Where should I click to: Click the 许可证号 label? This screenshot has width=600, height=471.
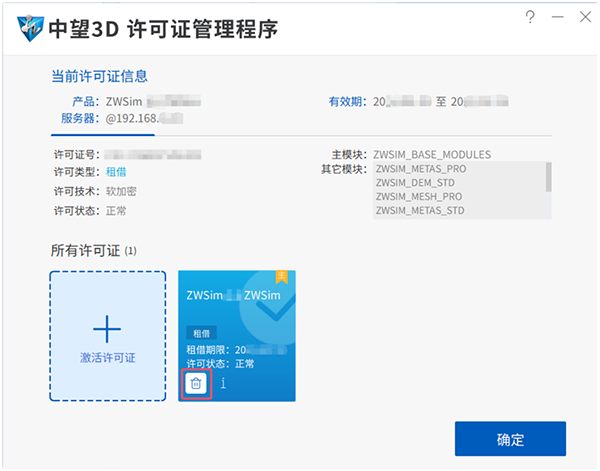(77, 155)
